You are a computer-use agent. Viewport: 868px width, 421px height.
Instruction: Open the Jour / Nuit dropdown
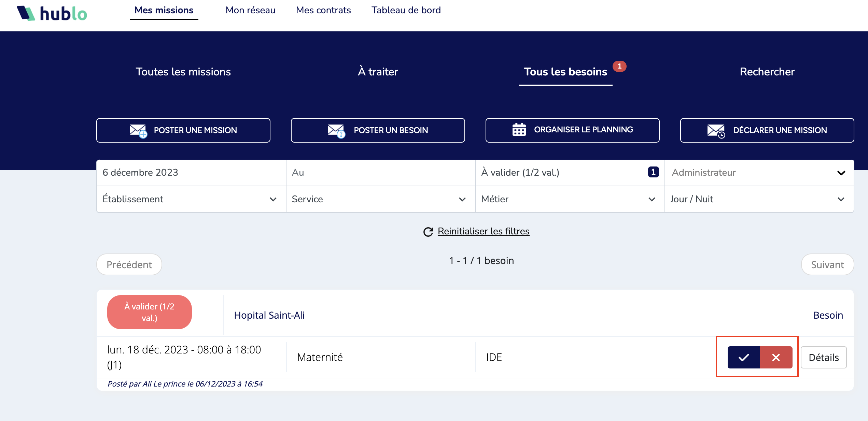tap(759, 199)
